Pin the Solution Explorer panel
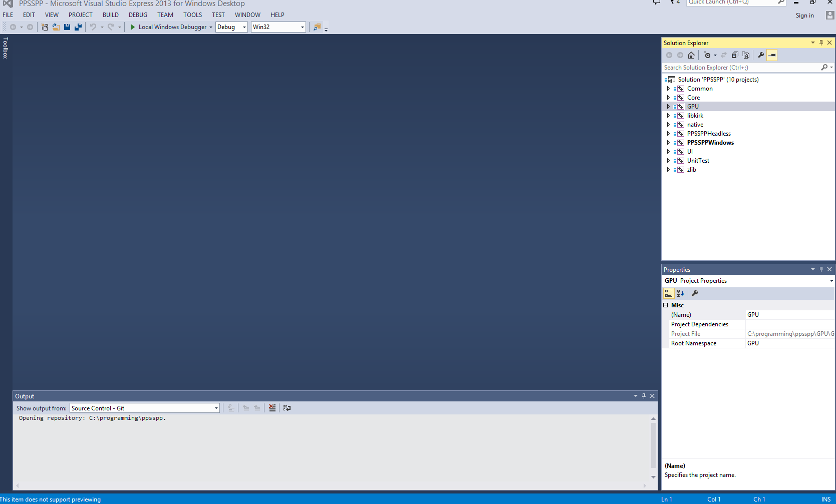Viewport: 836px width, 504px height. (x=821, y=43)
